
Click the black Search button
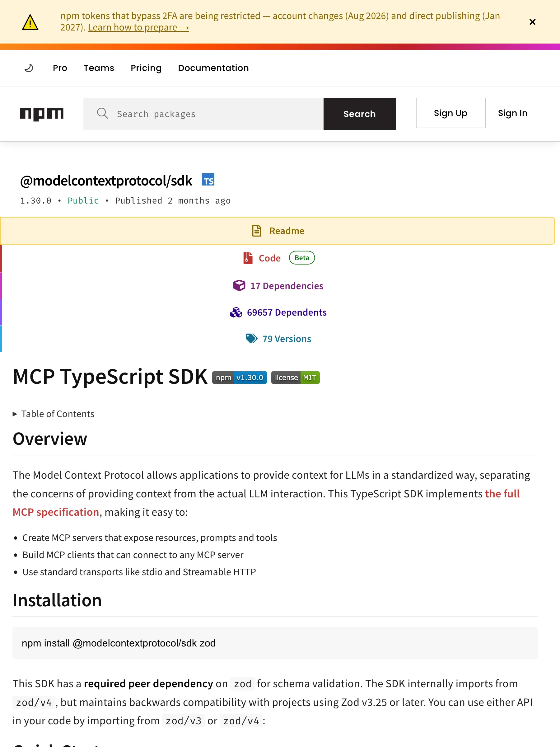(360, 114)
